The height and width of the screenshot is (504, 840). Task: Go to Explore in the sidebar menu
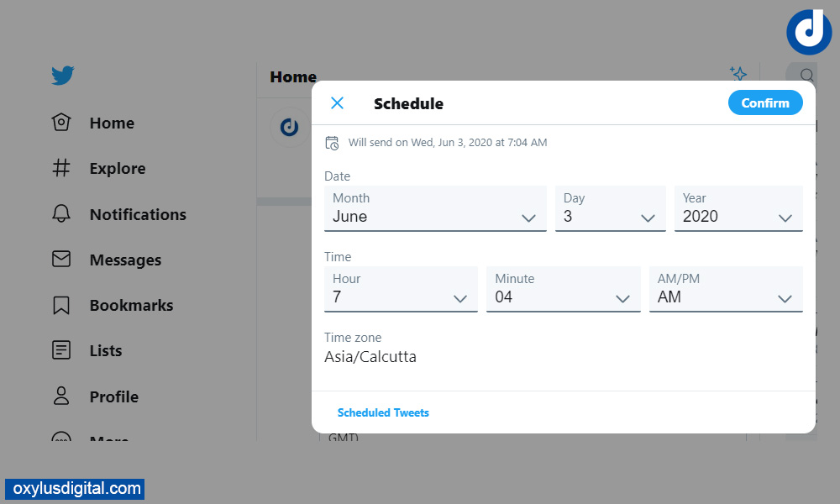[x=118, y=169]
